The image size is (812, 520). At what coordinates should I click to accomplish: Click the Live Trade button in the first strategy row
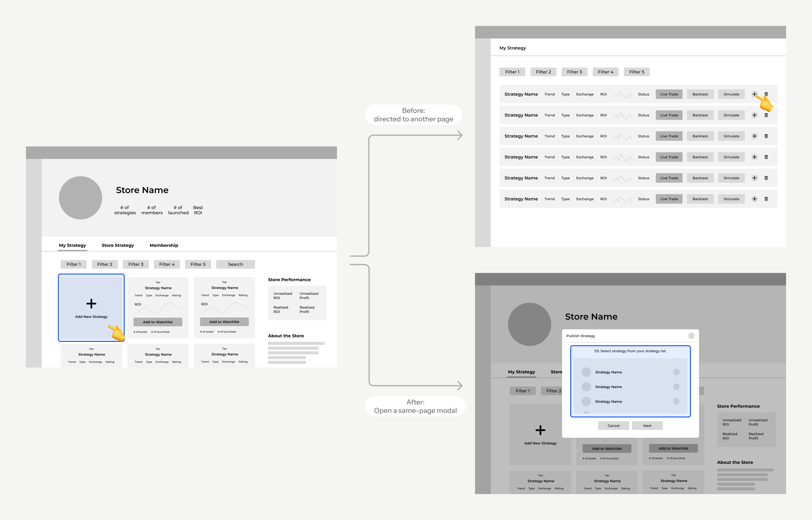pyautogui.click(x=669, y=94)
